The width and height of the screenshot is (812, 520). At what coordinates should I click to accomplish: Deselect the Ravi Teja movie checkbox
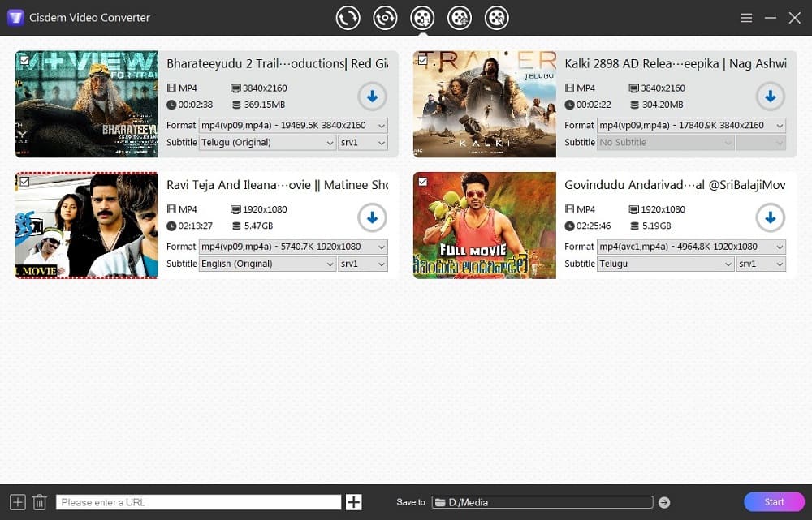click(x=24, y=179)
